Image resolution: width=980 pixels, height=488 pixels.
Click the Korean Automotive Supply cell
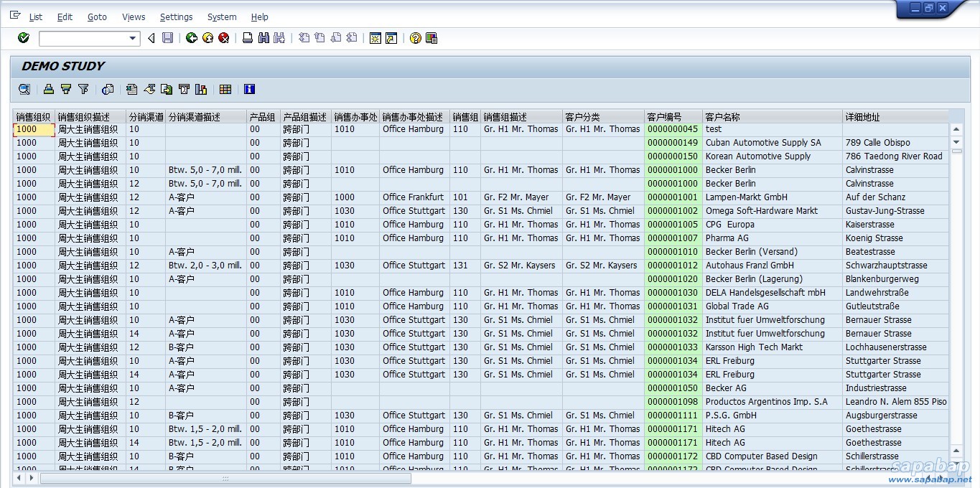click(772, 156)
